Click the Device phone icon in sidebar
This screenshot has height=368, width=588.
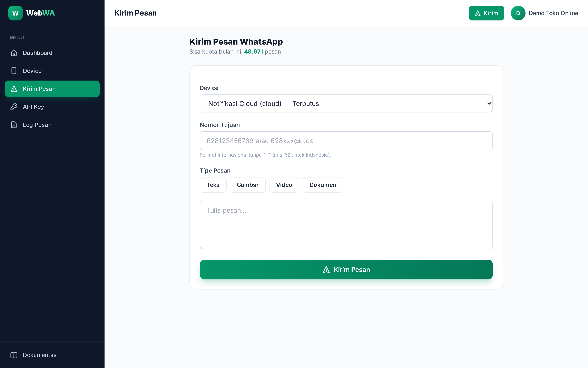tap(14, 71)
